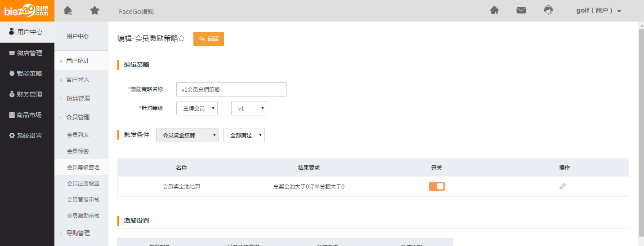
Task: Click the pencil edit icon in 操作 column
Action: click(562, 186)
